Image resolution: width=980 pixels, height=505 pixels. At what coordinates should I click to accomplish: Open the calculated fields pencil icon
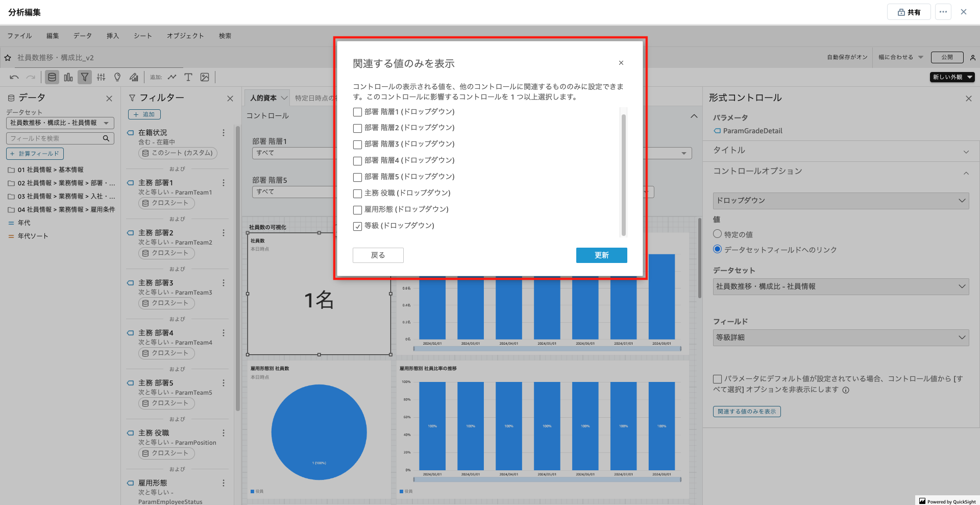(x=134, y=77)
